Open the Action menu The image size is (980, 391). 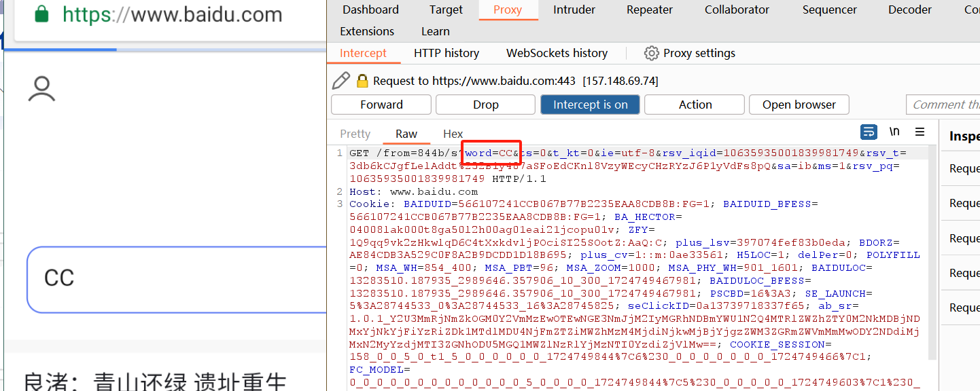(695, 105)
